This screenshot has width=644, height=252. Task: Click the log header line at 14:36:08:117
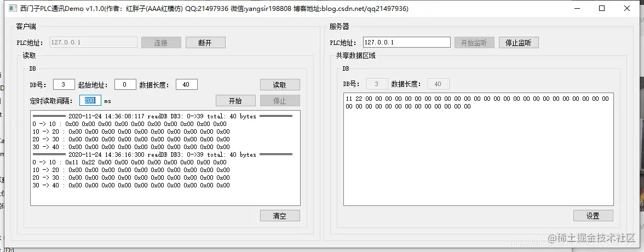[163, 116]
